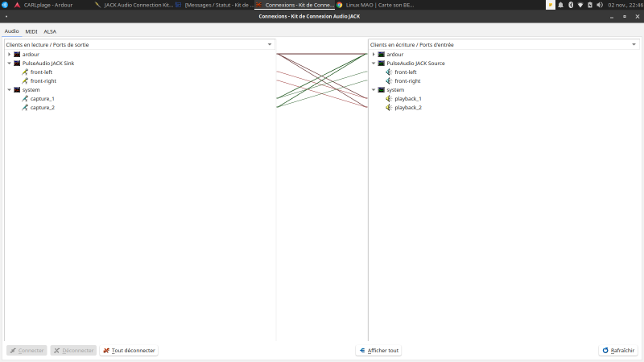Collapse system node in input ports
Screen dimensions: 644x362
pos(374,90)
